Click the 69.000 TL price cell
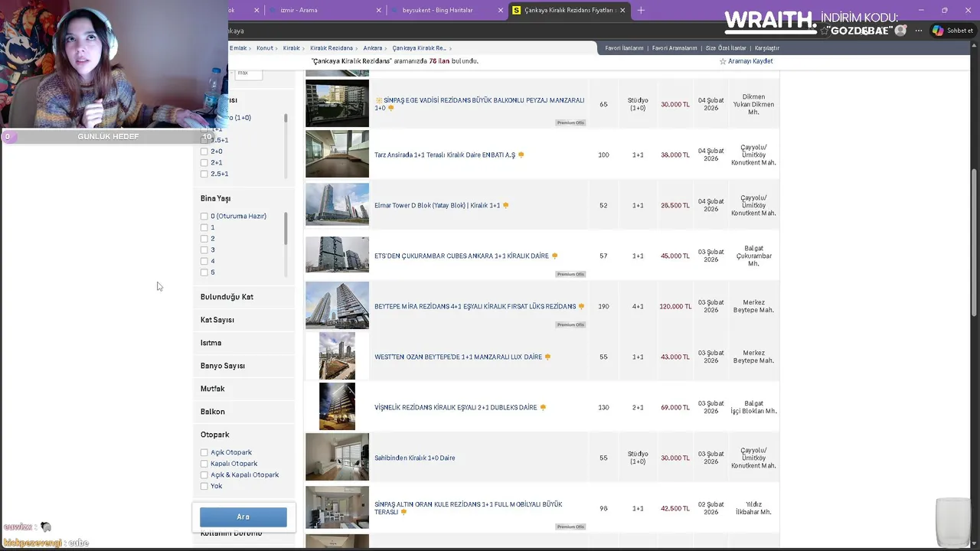 click(675, 407)
